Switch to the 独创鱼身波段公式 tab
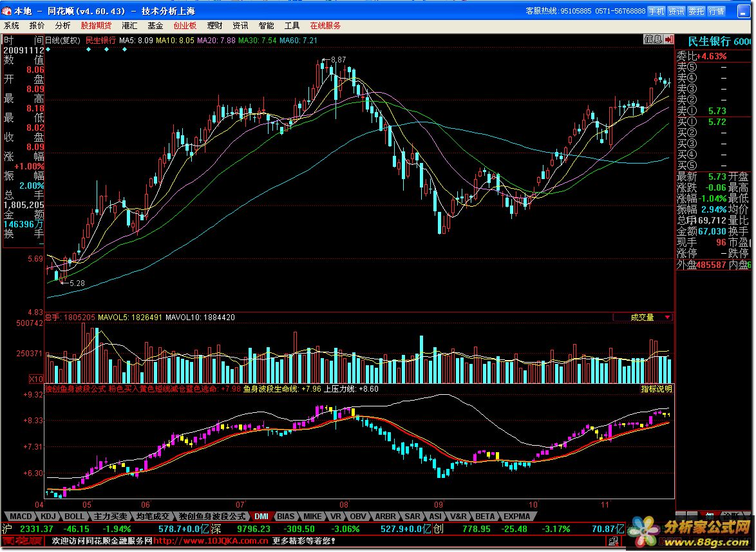 coord(212,517)
